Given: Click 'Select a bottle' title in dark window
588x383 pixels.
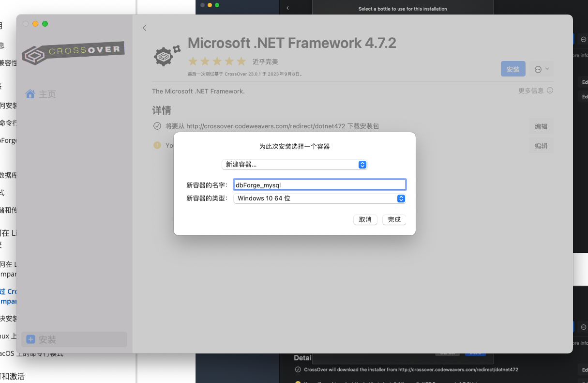Looking at the screenshot, I should pyautogui.click(x=403, y=9).
